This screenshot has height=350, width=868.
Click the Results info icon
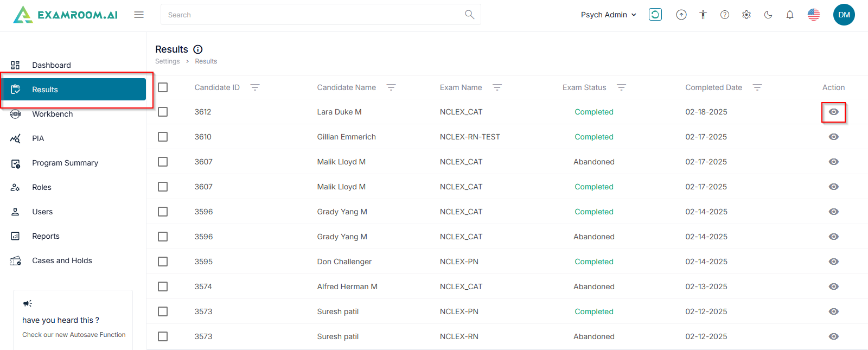[x=198, y=49]
